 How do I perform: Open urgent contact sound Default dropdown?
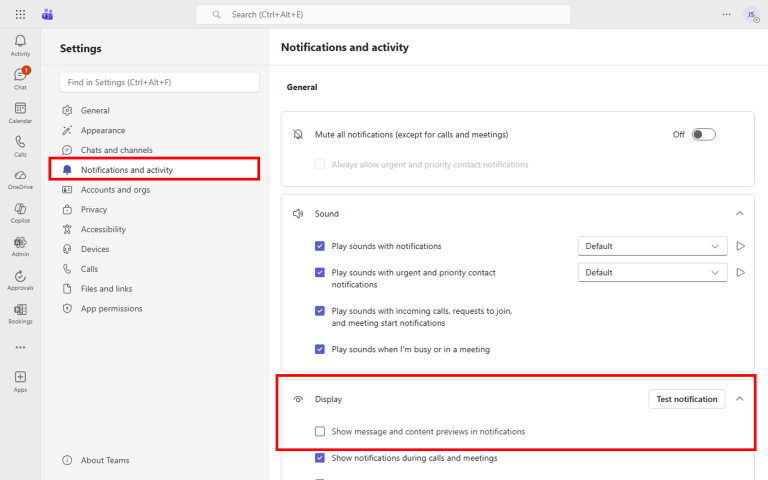[653, 272]
